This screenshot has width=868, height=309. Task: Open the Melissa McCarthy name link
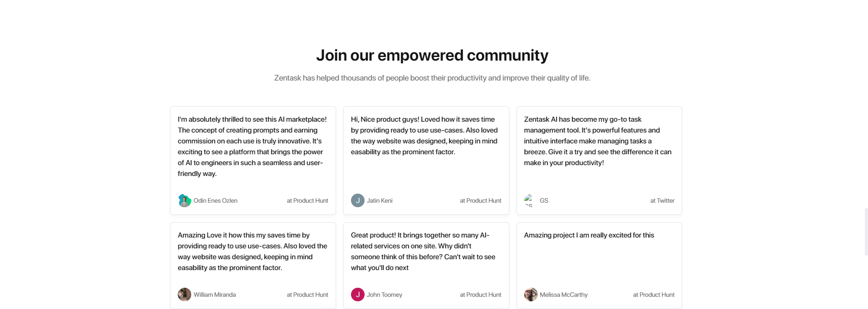coord(564,295)
